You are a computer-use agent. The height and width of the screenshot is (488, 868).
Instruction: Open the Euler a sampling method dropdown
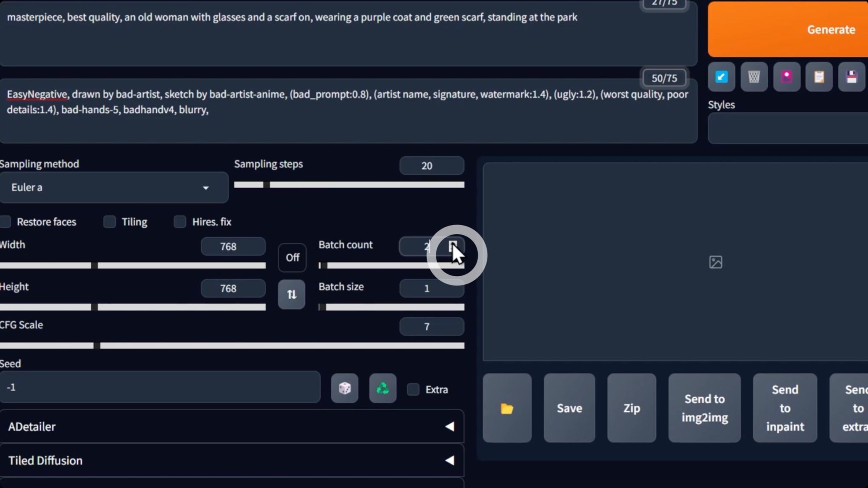[x=114, y=187]
